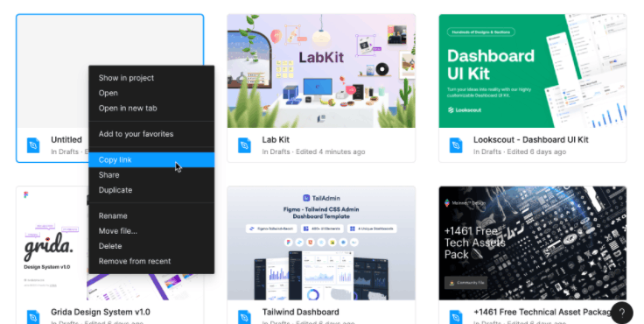Screen dimensions: 644x324
Task: Choose Delete from the context menu
Action: [151, 246]
